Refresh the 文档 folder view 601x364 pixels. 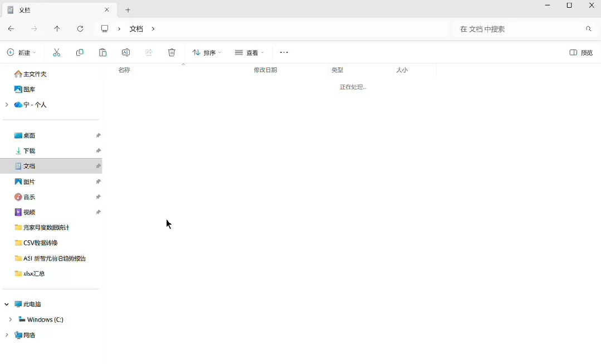pos(80,29)
